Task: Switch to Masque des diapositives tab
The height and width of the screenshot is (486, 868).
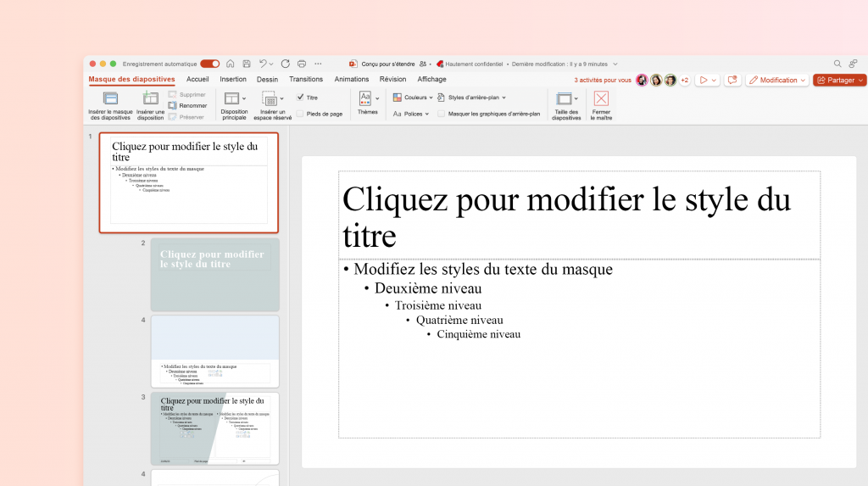Action: click(x=131, y=79)
